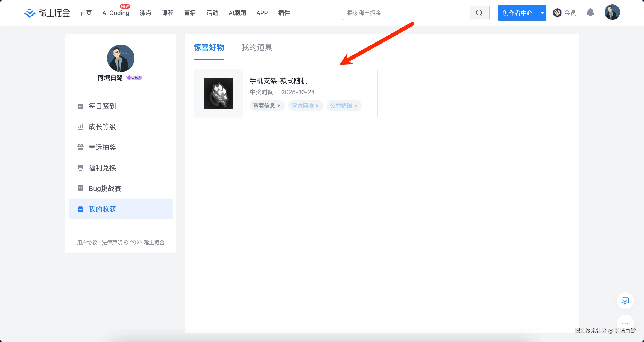The height and width of the screenshot is (342, 644).
Task: Switch to the 我的道具 tab
Action: (x=256, y=47)
